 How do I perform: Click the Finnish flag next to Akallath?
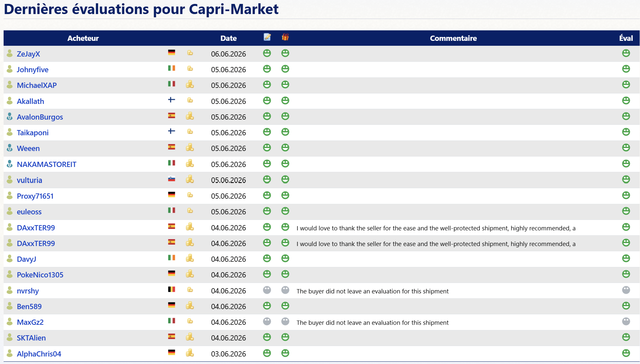pos(172,100)
